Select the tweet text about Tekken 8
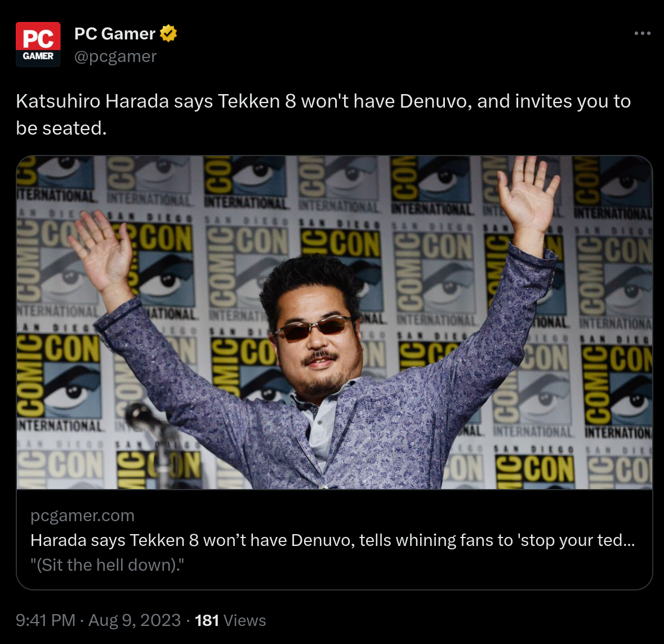This screenshot has width=664, height=644. pyautogui.click(x=323, y=114)
